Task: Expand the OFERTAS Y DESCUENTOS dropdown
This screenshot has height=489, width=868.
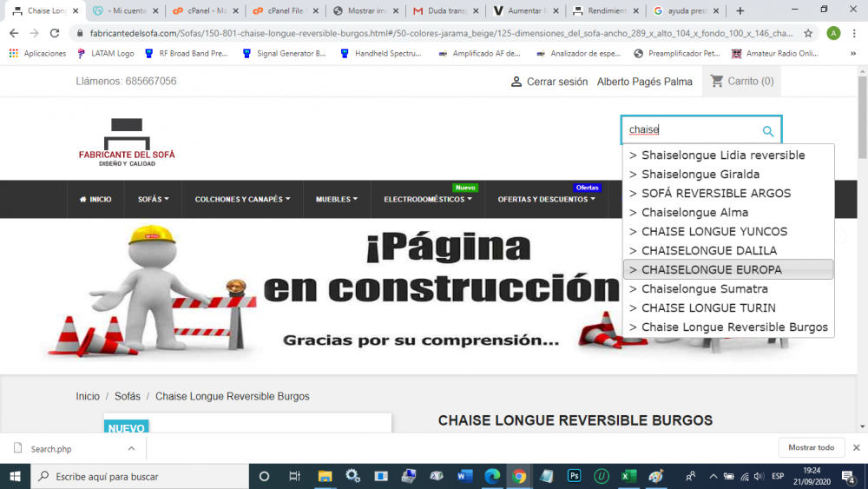Action: pyautogui.click(x=546, y=200)
